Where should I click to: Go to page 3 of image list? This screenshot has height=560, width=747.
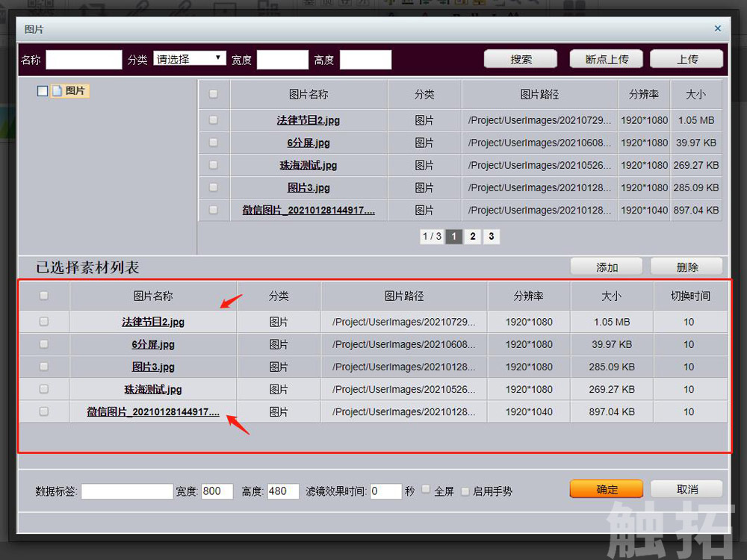pyautogui.click(x=492, y=236)
